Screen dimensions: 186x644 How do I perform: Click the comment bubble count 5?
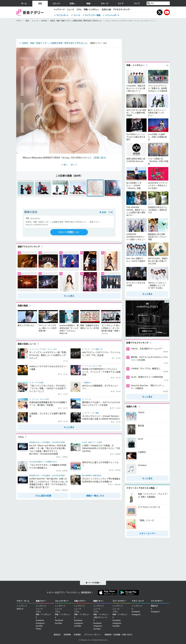coord(111,212)
